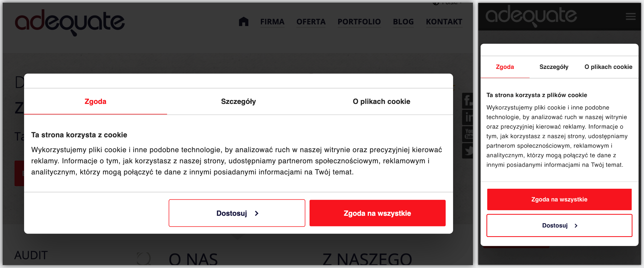The height and width of the screenshot is (268, 644).
Task: Expand options with the desktop Dostosuj button
Action: pyautogui.click(x=237, y=213)
